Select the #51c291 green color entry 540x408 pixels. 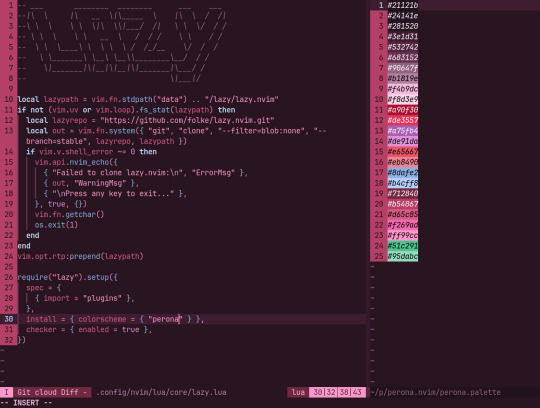point(403,246)
